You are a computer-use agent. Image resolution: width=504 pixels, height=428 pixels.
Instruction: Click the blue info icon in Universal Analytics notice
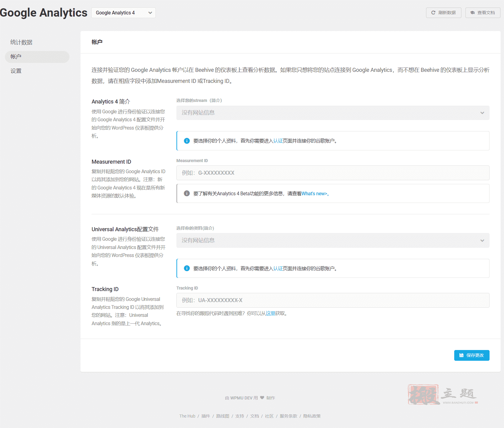click(x=187, y=268)
